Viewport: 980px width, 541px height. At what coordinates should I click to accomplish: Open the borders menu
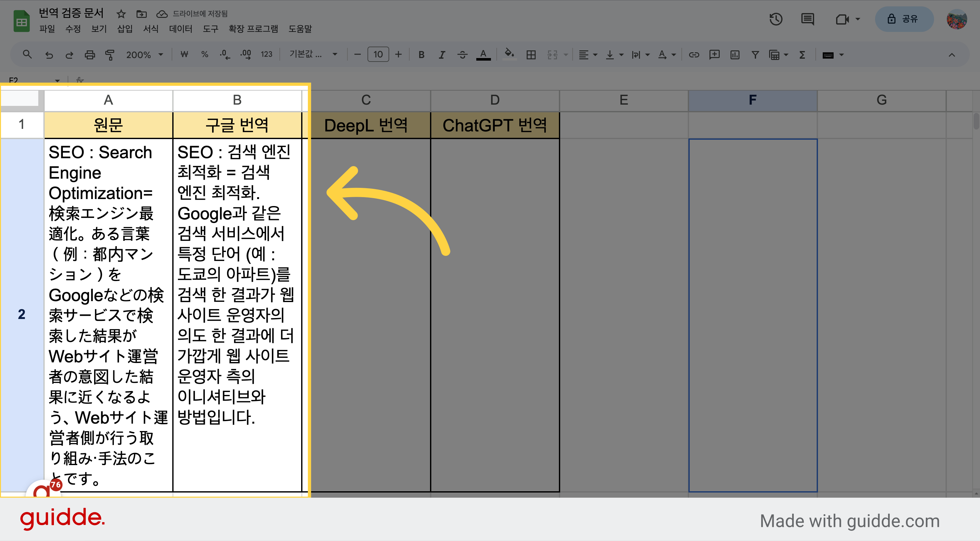coord(531,55)
